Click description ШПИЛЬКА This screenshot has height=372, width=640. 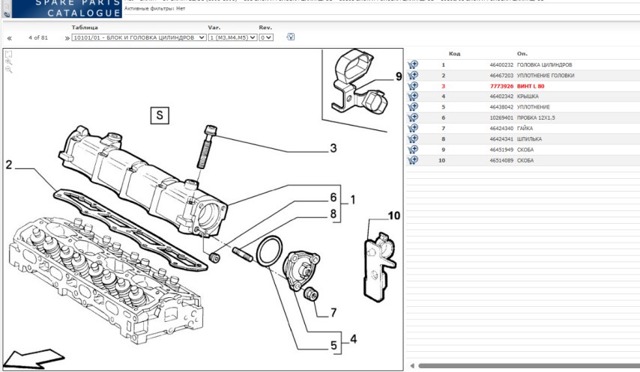pyautogui.click(x=529, y=139)
